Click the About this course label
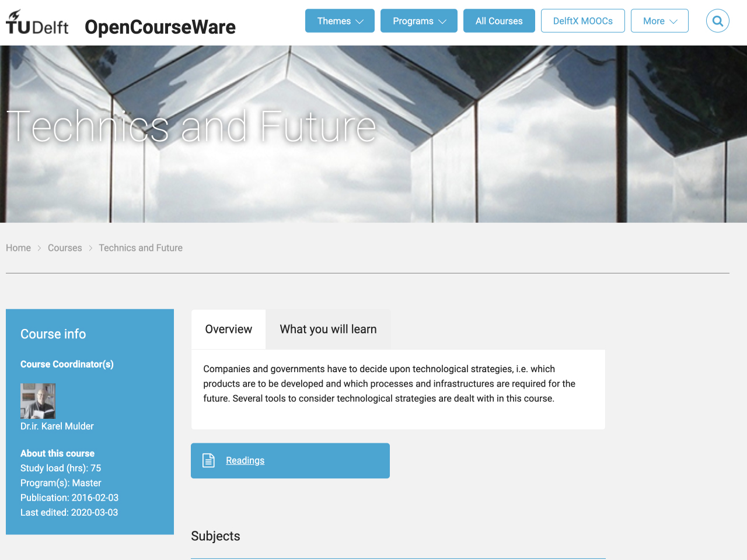Screen dimensions: 747x560 (57, 453)
